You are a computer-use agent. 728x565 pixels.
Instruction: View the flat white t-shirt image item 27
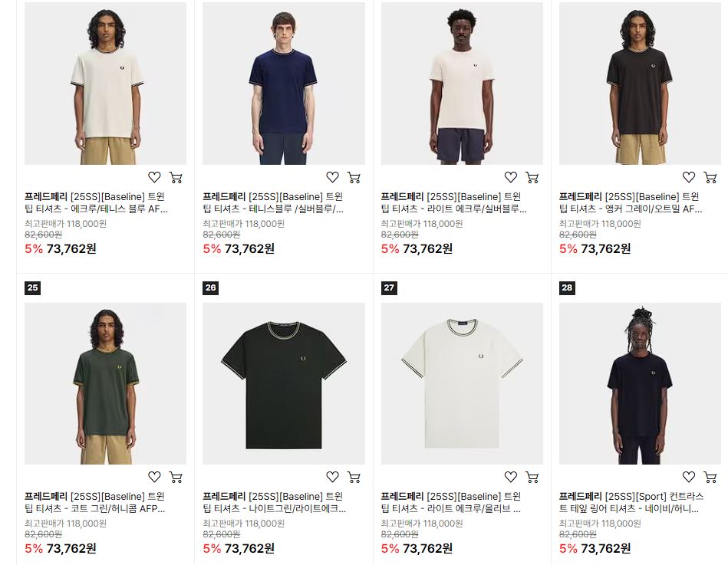coord(462,383)
